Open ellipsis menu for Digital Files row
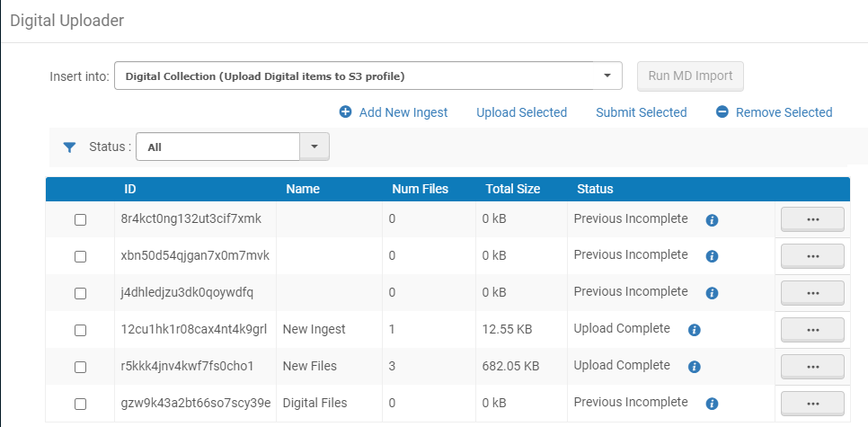The height and width of the screenshot is (427, 868). pos(812,404)
